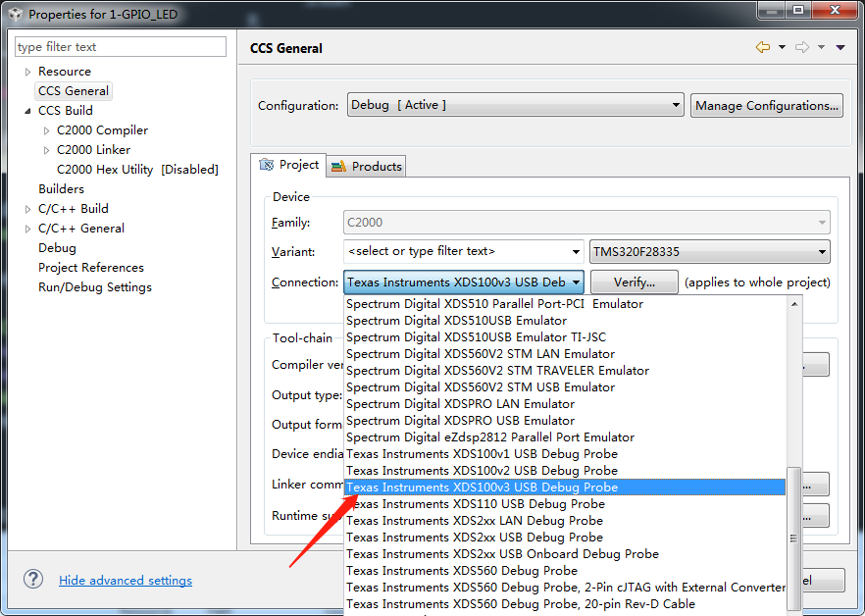Select Run/Debug Settings in the tree
Image resolution: width=865 pixels, height=616 pixels.
point(95,287)
